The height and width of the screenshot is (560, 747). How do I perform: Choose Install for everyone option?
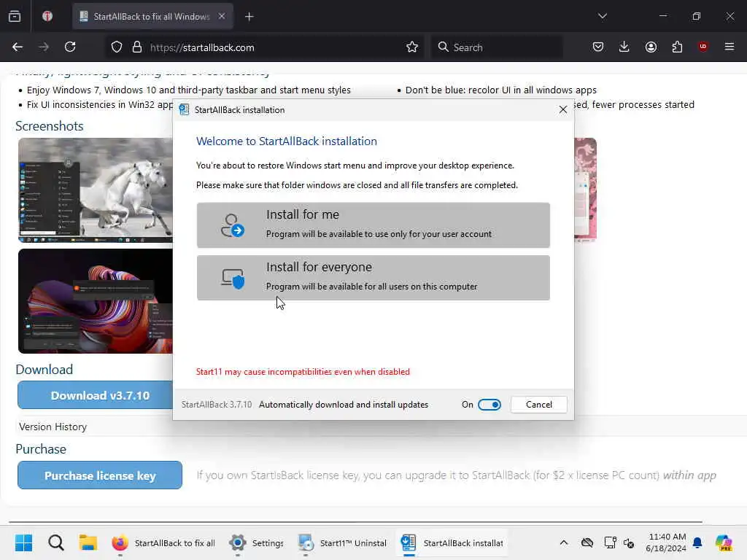[x=373, y=278]
